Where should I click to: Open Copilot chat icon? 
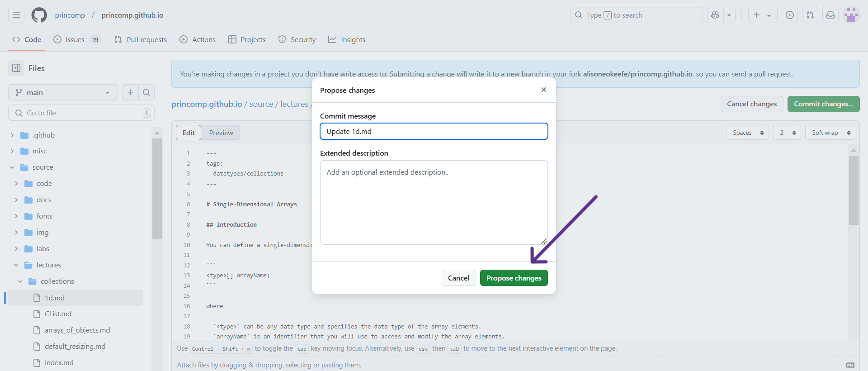pos(715,15)
